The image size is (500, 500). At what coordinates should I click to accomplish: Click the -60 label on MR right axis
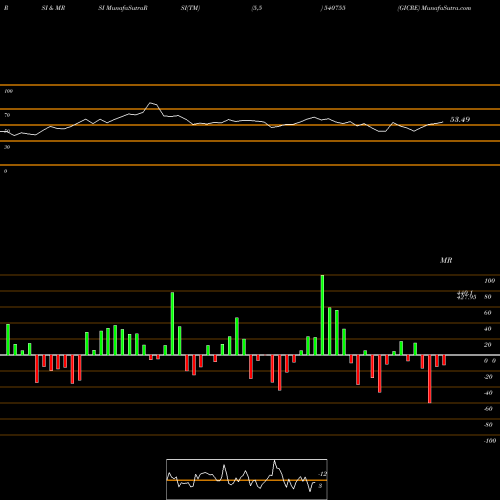[x=488, y=409]
